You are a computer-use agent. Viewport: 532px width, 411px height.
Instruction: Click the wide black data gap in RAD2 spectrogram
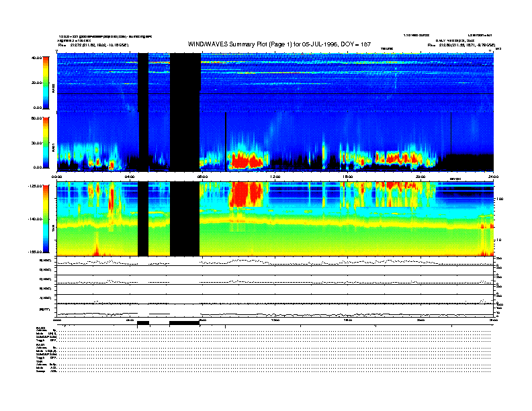pyautogui.click(x=185, y=83)
